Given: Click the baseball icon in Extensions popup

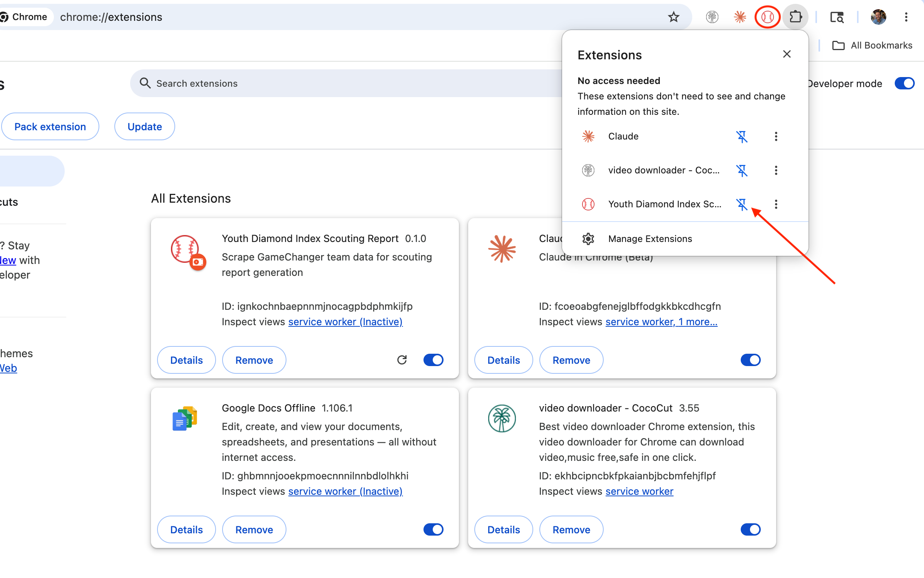Looking at the screenshot, I should tap(588, 204).
